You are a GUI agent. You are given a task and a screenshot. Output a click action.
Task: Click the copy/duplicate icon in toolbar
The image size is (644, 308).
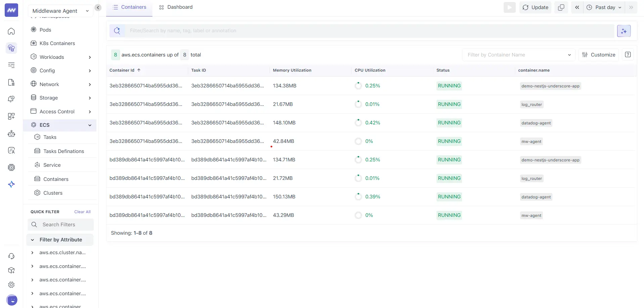[561, 7]
